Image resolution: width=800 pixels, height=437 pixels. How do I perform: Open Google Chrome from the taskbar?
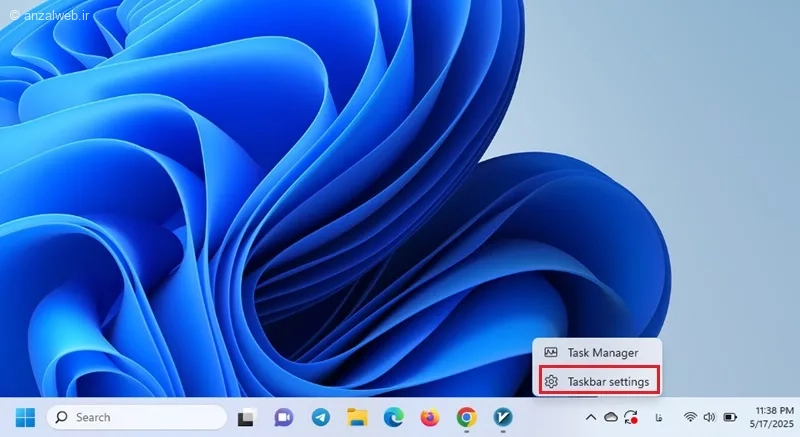[x=466, y=418]
